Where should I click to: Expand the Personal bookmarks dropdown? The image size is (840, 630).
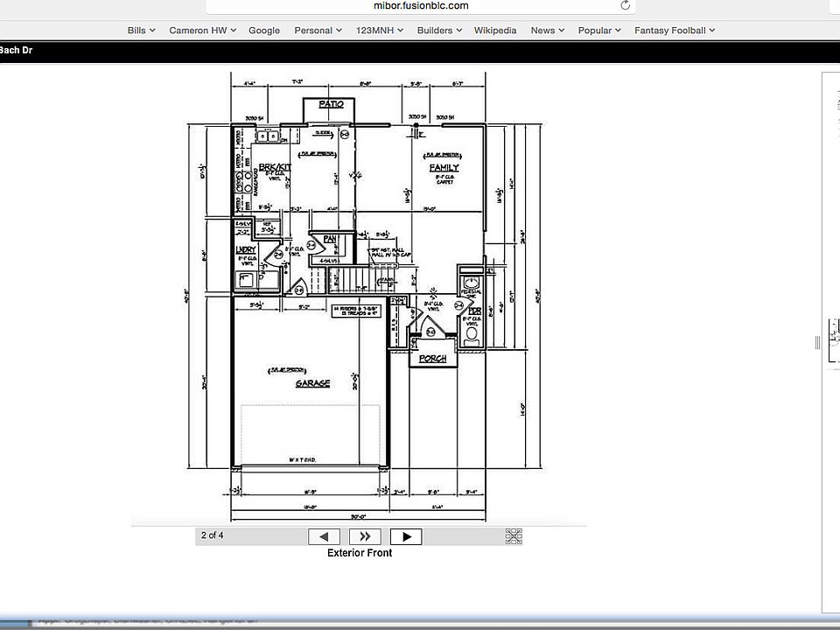tap(318, 31)
